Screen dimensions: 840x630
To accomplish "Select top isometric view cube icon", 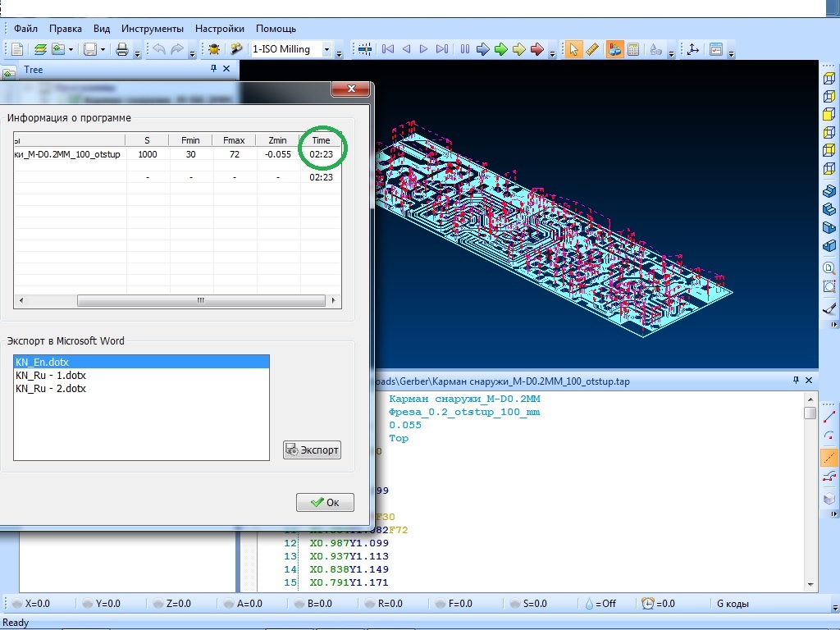I will 829,78.
